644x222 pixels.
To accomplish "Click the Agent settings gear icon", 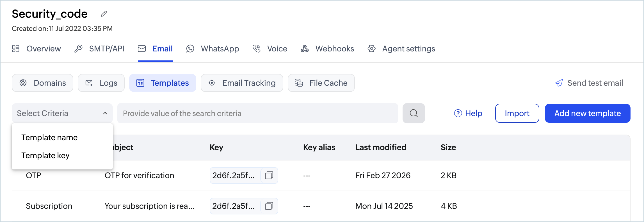I will (372, 49).
